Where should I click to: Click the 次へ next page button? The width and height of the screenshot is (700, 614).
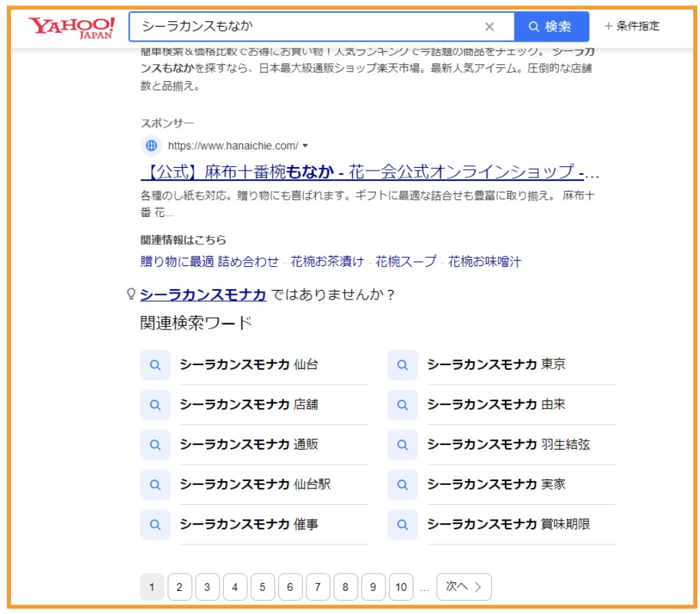pyautogui.click(x=464, y=587)
